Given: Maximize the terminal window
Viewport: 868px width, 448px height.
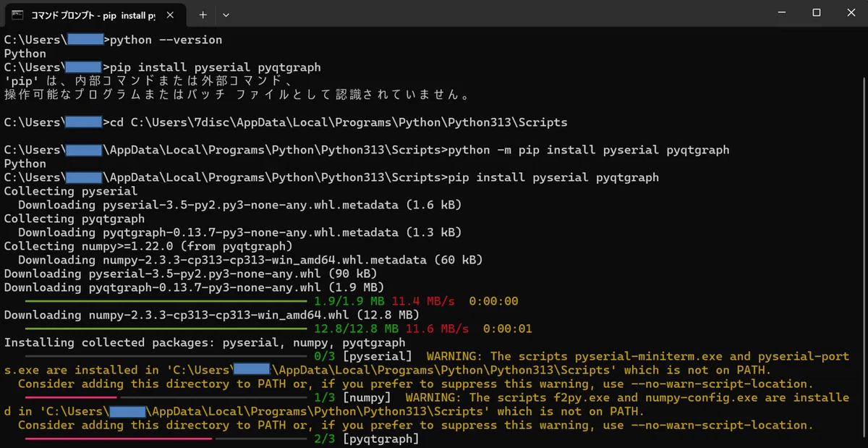Looking at the screenshot, I should point(816,13).
